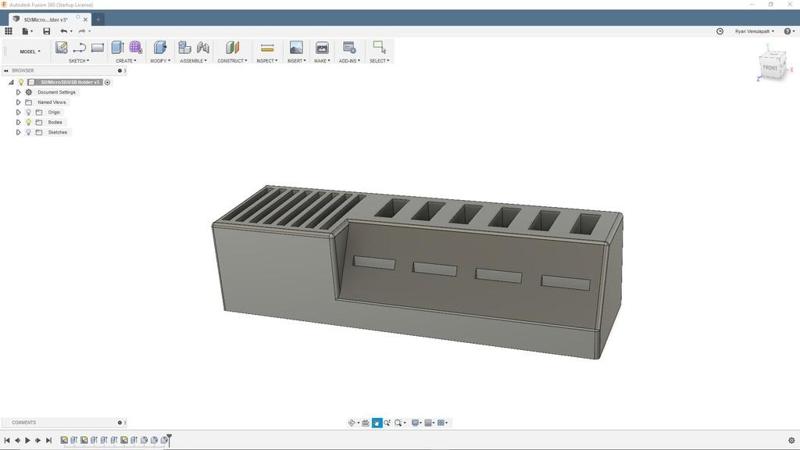Screen dimensions: 800x450
Task: Open the job status clock icon
Action: [720, 31]
